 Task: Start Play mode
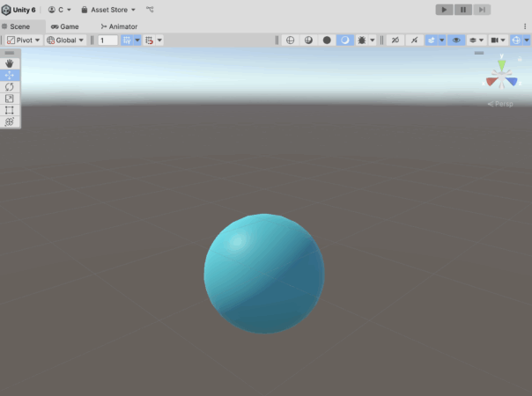[x=444, y=10]
